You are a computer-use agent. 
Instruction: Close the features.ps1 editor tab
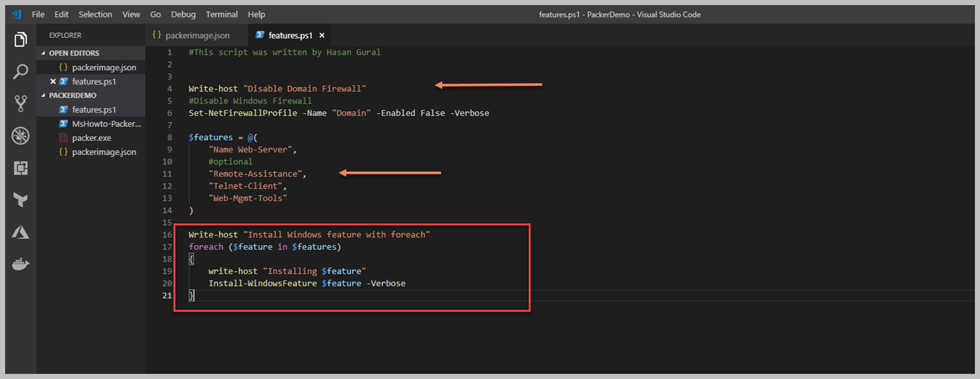click(x=322, y=35)
